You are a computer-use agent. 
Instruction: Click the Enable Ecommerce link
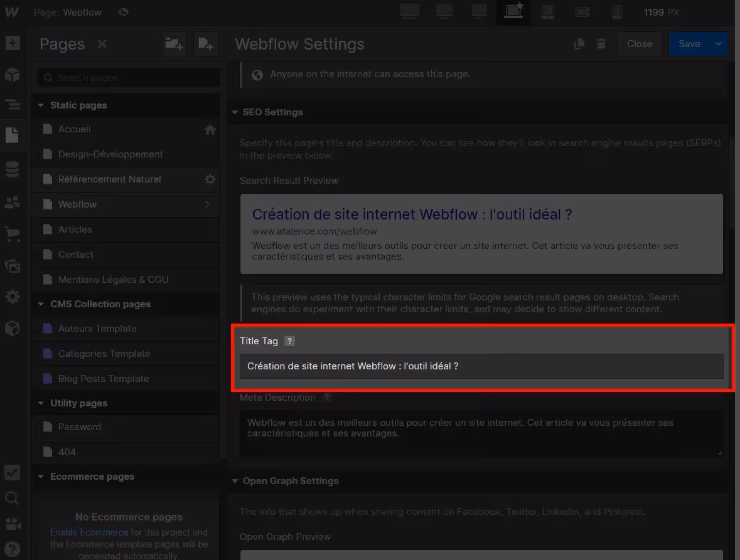pos(88,532)
